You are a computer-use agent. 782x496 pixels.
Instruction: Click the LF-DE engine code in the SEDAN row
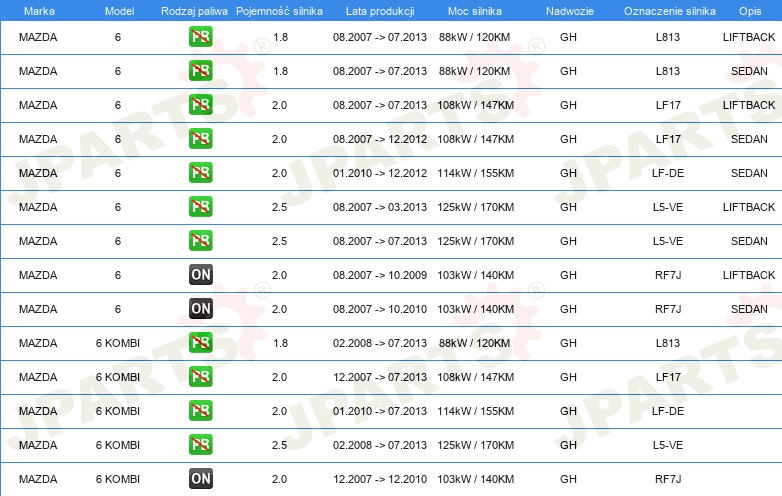[668, 173]
